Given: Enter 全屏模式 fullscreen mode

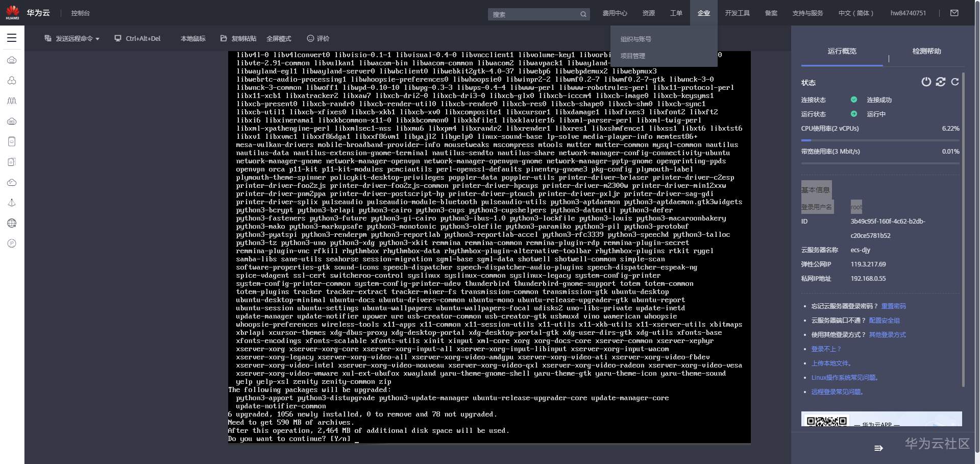Looking at the screenshot, I should click(x=279, y=38).
